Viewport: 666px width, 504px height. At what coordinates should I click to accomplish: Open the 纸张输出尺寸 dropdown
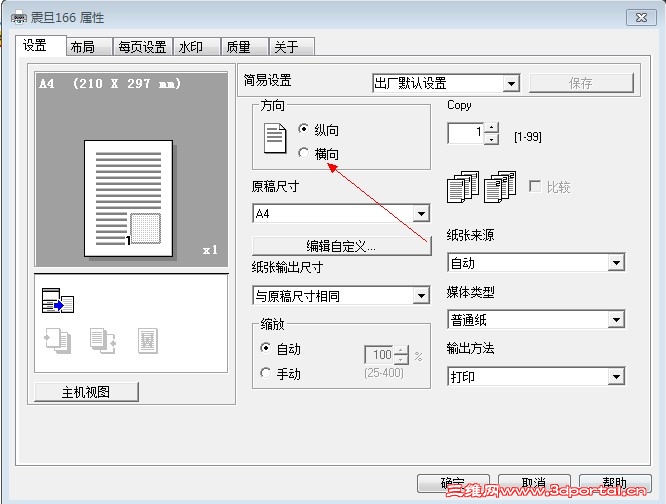341,296
